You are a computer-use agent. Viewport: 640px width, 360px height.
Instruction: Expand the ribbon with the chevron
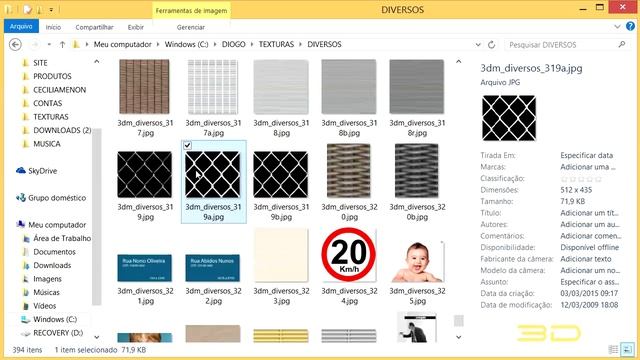click(x=617, y=27)
